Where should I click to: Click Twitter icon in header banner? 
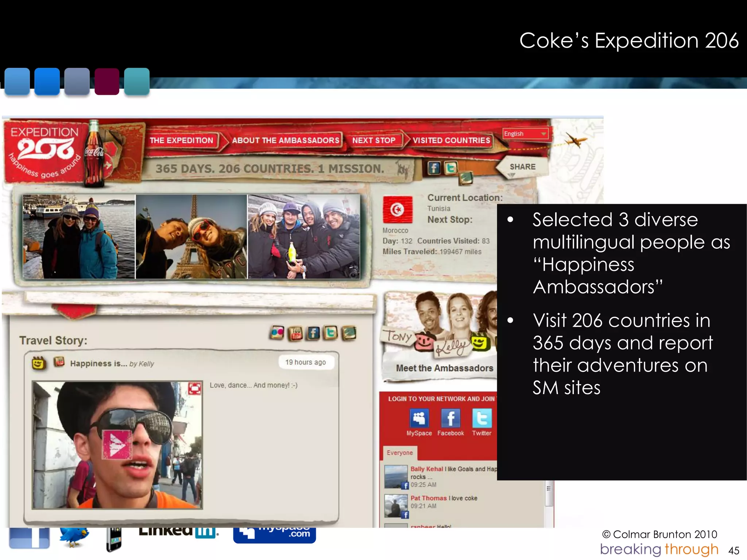click(x=450, y=168)
